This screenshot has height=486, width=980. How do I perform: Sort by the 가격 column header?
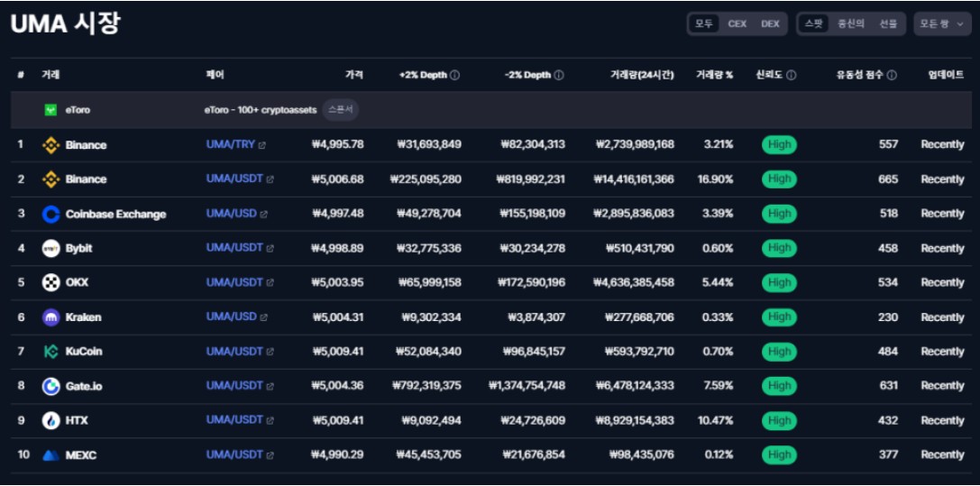pyautogui.click(x=353, y=75)
